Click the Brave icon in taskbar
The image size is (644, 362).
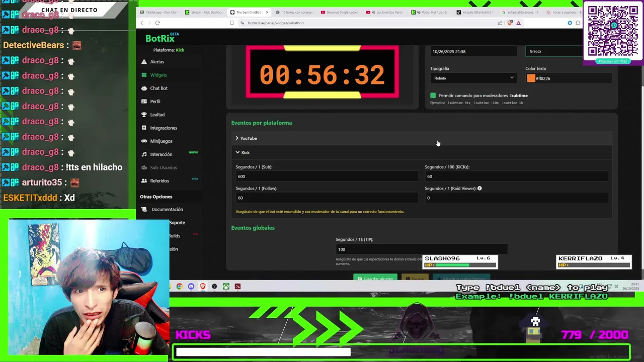[x=203, y=287]
